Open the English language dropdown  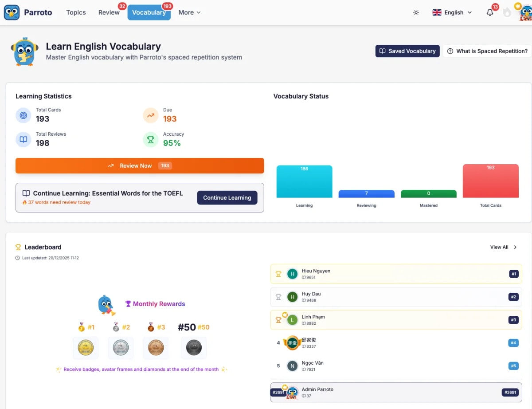click(x=452, y=12)
